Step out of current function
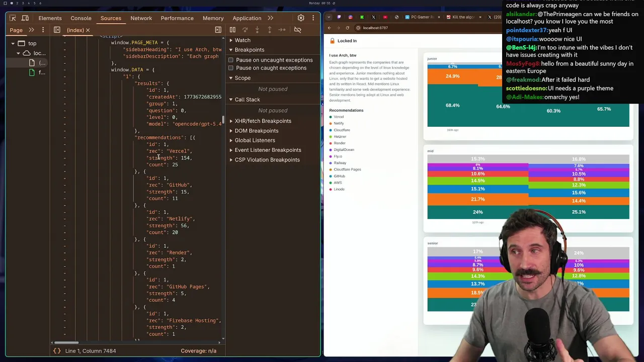 coord(269,30)
